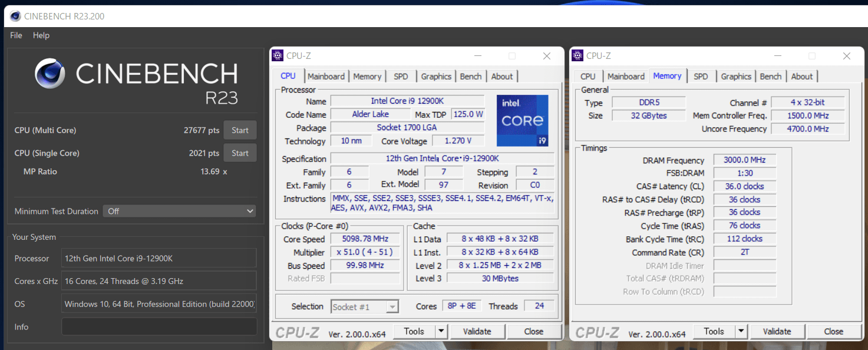
Task: Open the File menu in Cinebench
Action: click(16, 35)
